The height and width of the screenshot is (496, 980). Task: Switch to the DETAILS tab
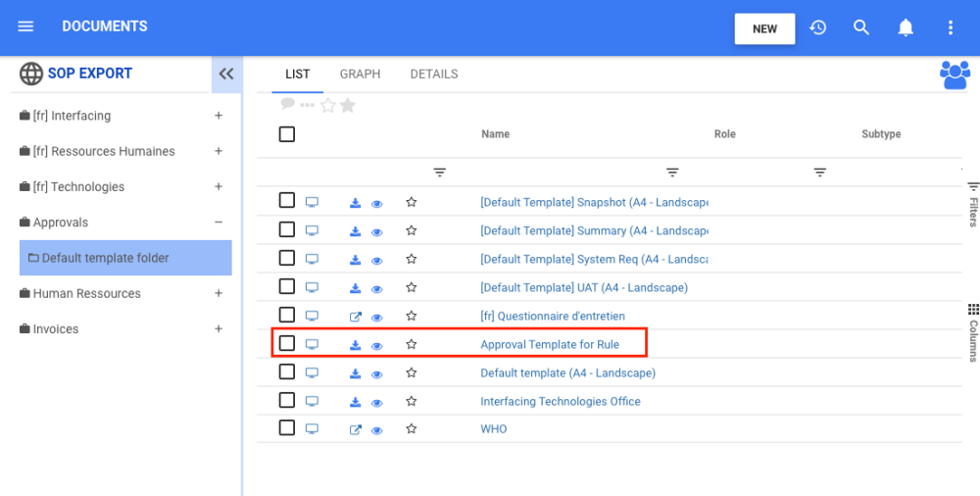pos(434,74)
